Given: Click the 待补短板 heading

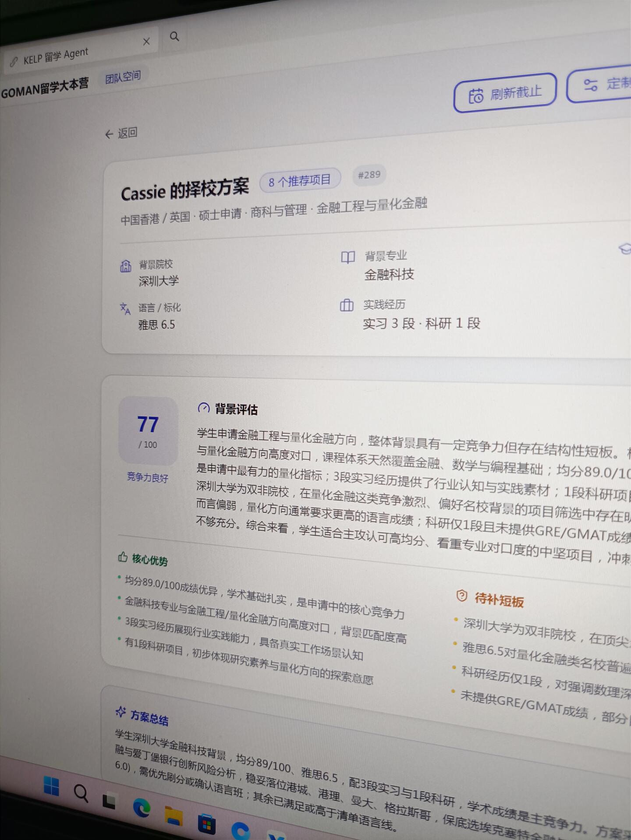Looking at the screenshot, I should (499, 600).
